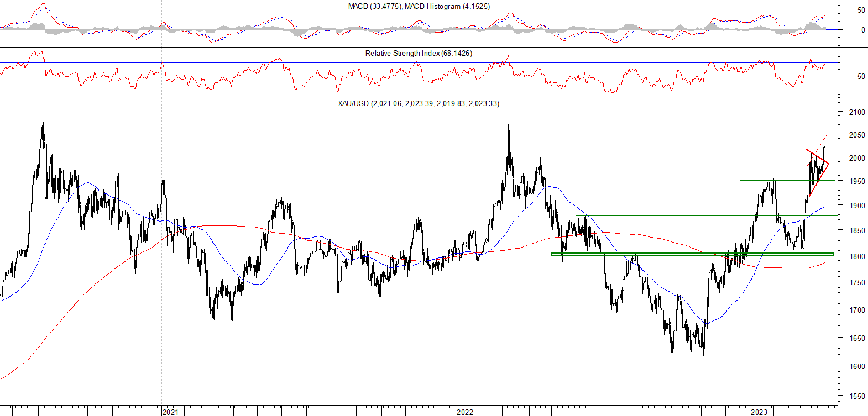Click the 2023 year label on time axis
The height and width of the screenshot is (416, 868).
[x=759, y=412]
